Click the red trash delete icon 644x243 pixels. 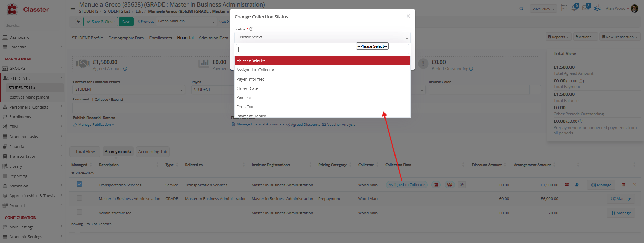[624, 185]
